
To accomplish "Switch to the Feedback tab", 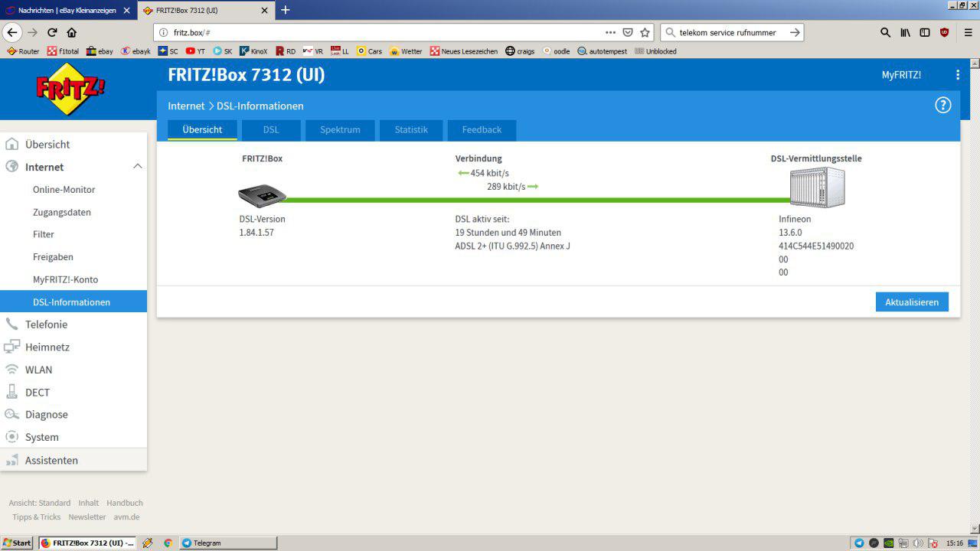I will (482, 130).
